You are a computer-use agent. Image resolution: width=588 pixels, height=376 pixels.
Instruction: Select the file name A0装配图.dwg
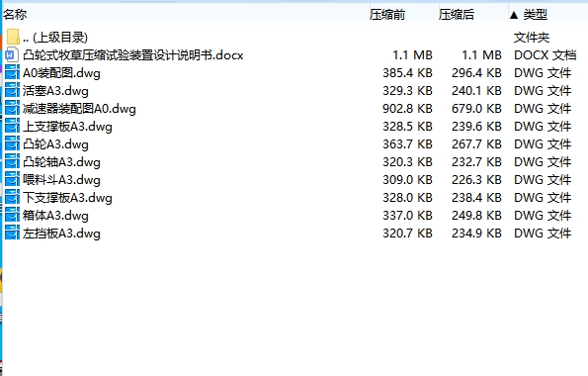pyautogui.click(x=61, y=73)
